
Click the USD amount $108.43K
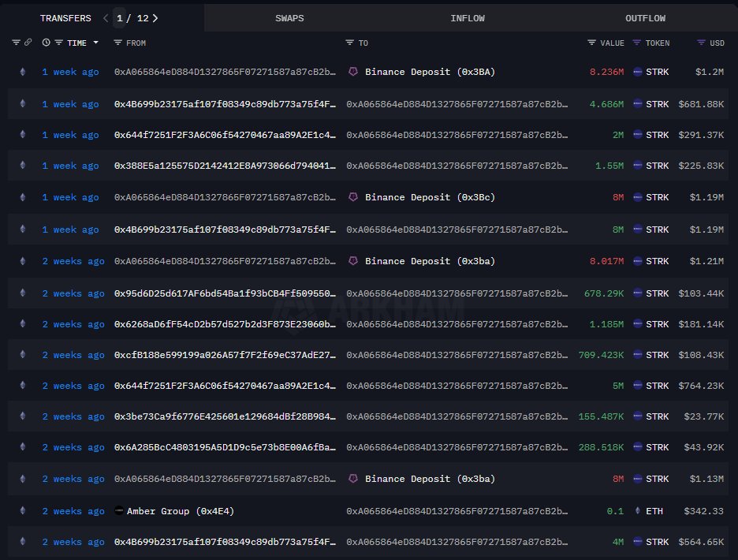coord(701,355)
